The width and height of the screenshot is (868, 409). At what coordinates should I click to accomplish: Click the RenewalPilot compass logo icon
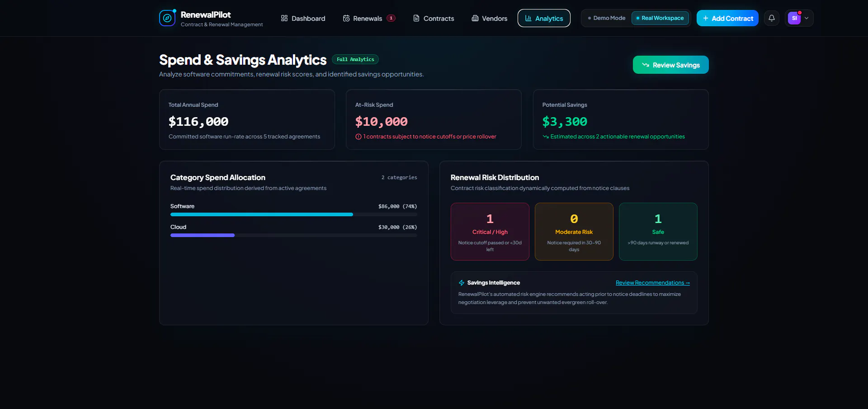[x=167, y=18]
